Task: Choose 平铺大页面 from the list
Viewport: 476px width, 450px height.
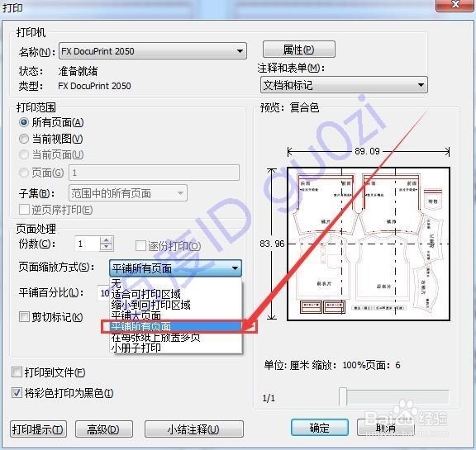Action: (176, 315)
